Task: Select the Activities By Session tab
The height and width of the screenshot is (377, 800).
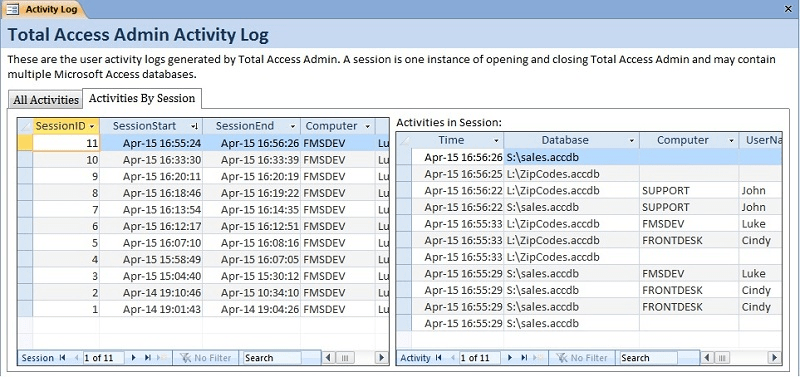Action: (142, 98)
